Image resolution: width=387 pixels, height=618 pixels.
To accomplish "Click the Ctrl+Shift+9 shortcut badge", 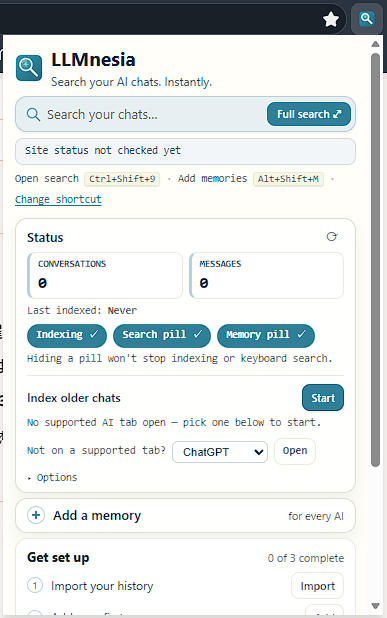I will (122, 179).
